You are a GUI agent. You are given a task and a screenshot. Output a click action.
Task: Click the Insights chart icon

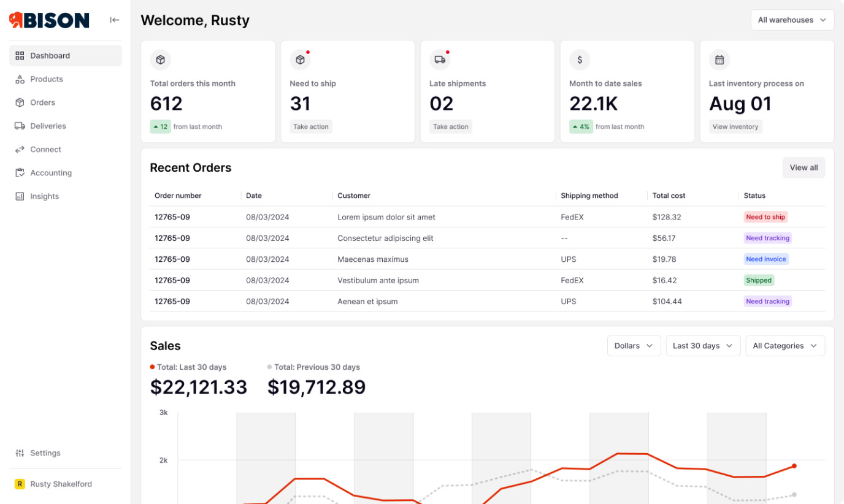(20, 196)
